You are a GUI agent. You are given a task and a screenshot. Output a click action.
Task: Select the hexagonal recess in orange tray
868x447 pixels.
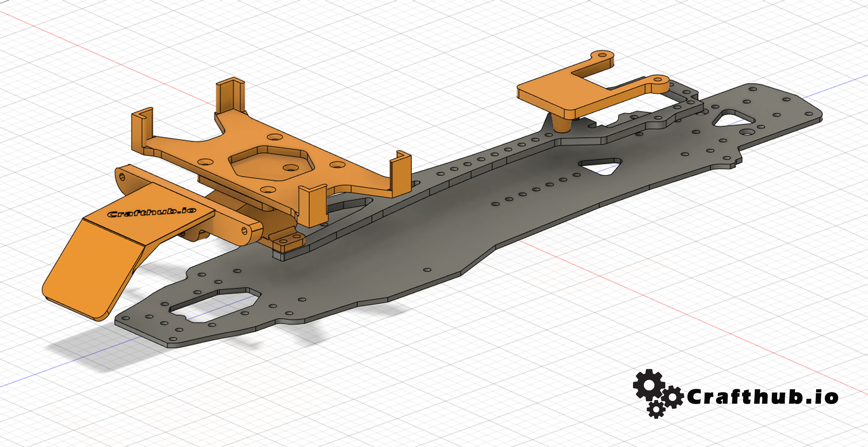tap(271, 163)
